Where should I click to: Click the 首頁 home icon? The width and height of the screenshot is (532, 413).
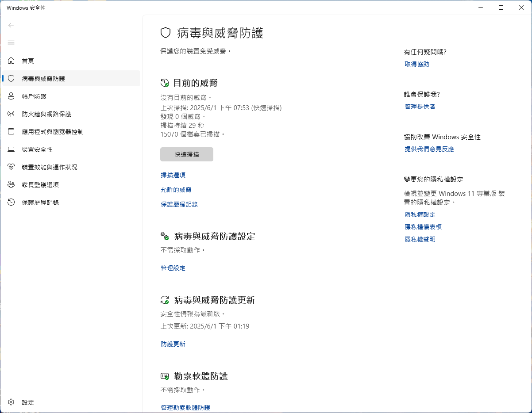coord(11,61)
